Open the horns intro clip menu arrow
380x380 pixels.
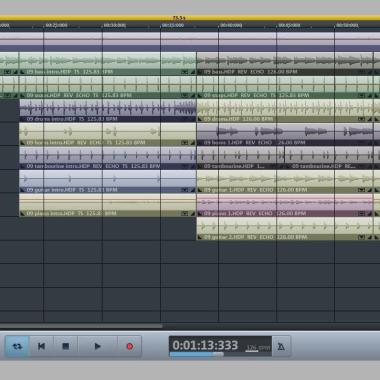185,143
